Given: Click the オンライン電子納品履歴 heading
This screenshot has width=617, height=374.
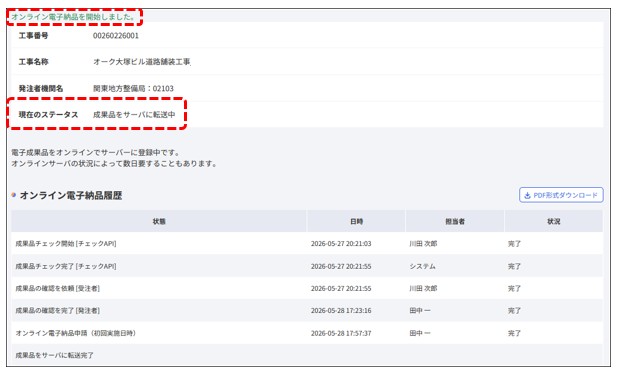Looking at the screenshot, I should pyautogui.click(x=71, y=195).
